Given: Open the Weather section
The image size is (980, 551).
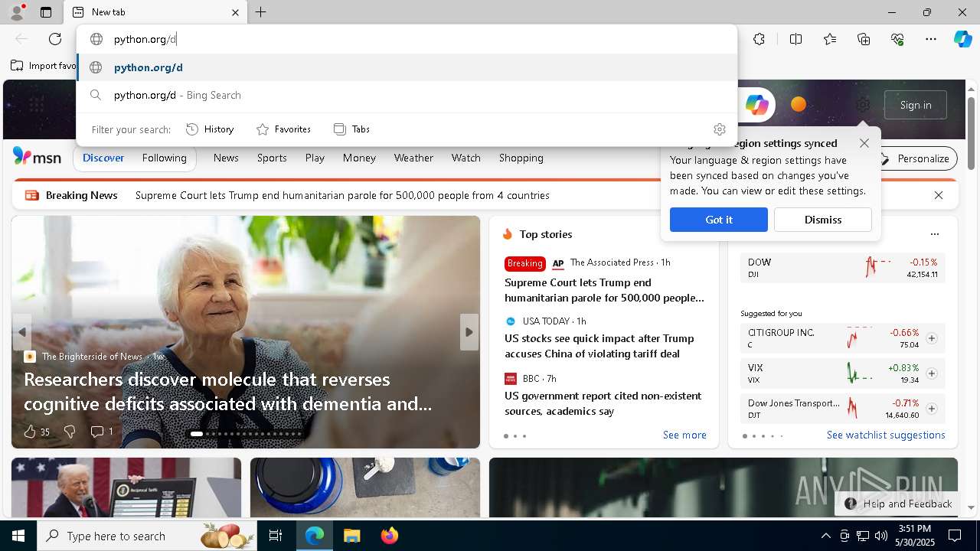Looking at the screenshot, I should tap(413, 158).
